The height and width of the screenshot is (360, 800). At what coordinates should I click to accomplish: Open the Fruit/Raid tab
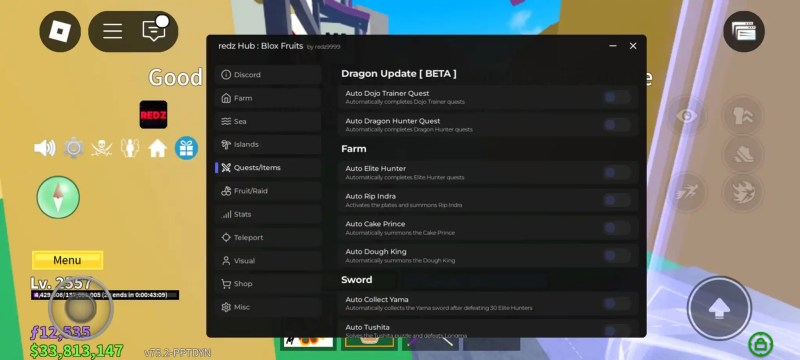(x=268, y=191)
